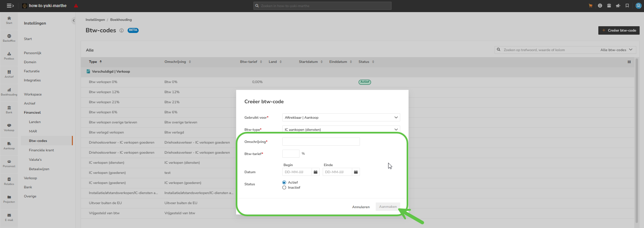This screenshot has height=228, width=644.
Task: Click the Btw-tarief percentage field
Action: [x=291, y=154]
